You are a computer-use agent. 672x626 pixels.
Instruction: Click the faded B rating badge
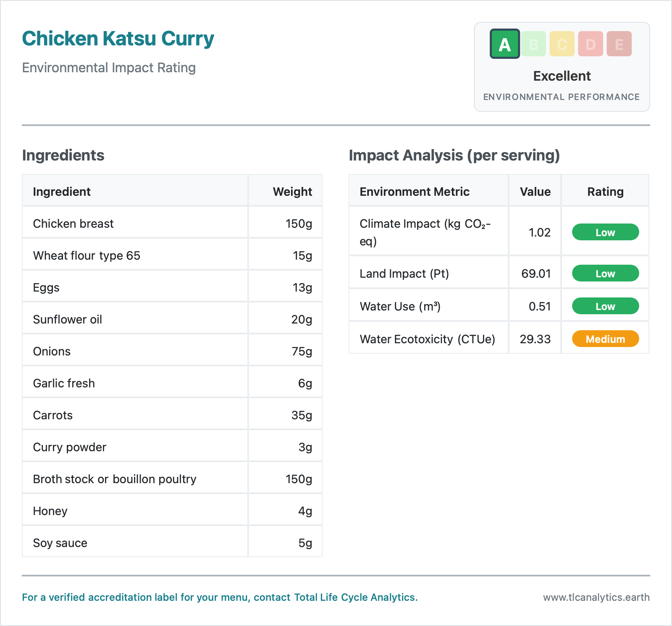[x=533, y=44]
